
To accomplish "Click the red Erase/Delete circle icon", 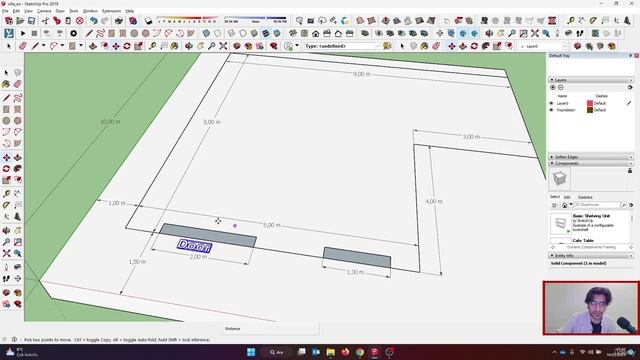I will [x=80, y=20].
